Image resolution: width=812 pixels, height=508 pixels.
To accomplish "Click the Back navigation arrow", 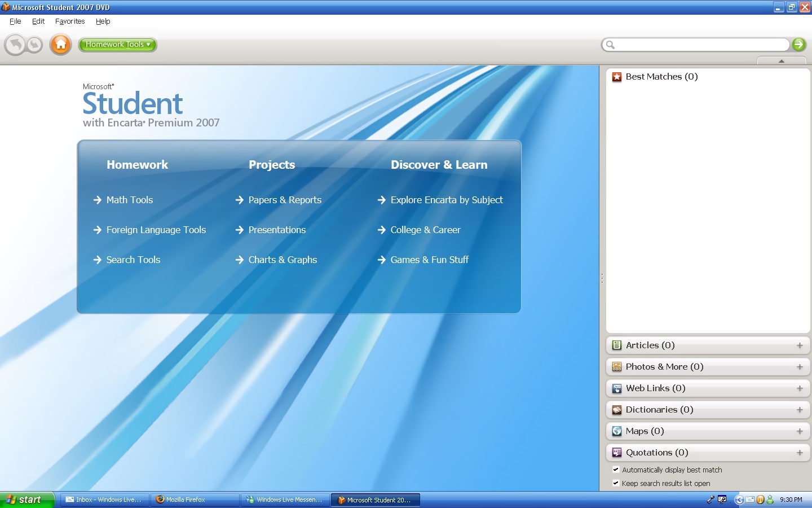I will click(15, 45).
